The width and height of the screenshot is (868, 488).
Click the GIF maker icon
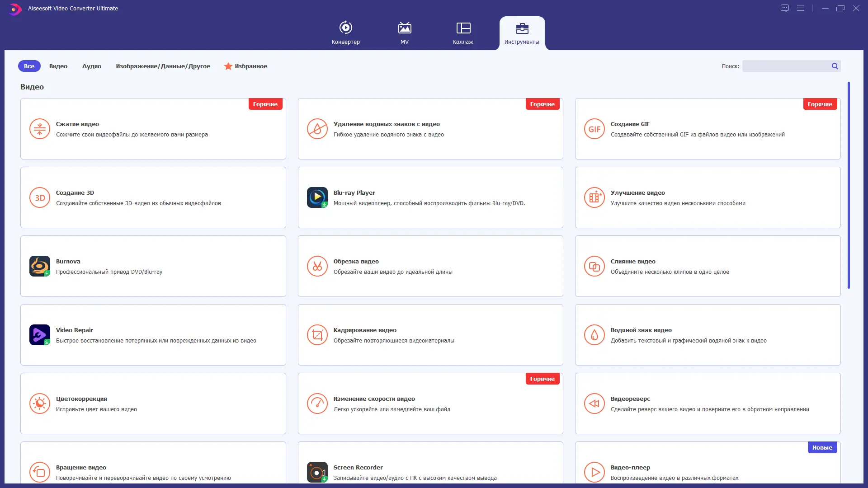(x=594, y=129)
